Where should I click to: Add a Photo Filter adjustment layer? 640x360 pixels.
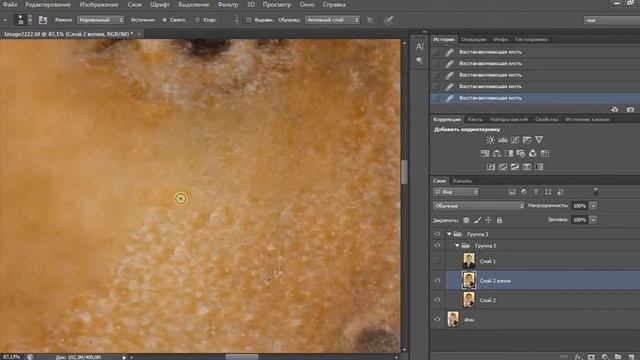click(520, 153)
